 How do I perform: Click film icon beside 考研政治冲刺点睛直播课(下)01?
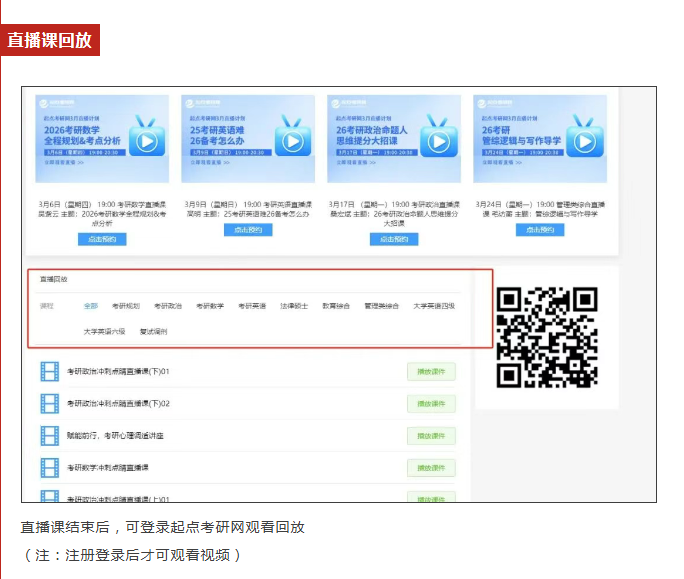(50, 372)
